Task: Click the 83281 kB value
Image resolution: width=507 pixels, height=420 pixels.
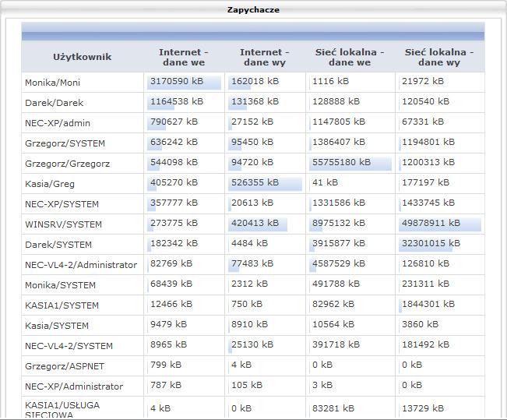Action: pos(333,408)
